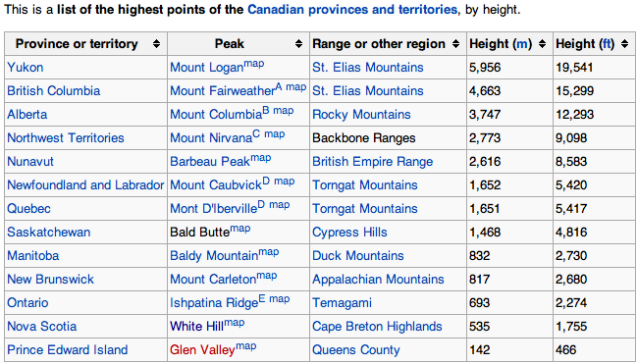Sort table by Range or other region

tap(455, 44)
